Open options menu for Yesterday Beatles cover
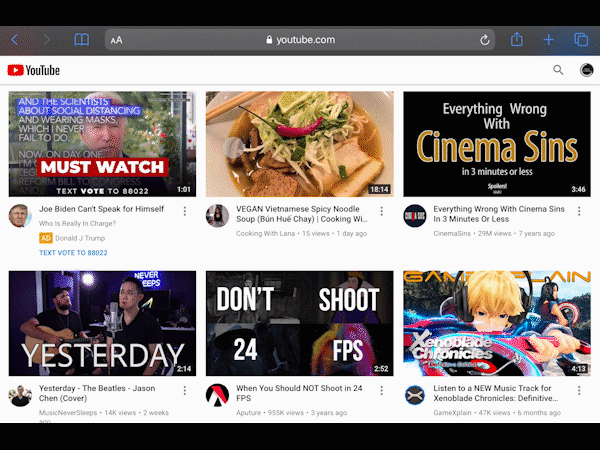600x450 pixels. click(x=185, y=391)
